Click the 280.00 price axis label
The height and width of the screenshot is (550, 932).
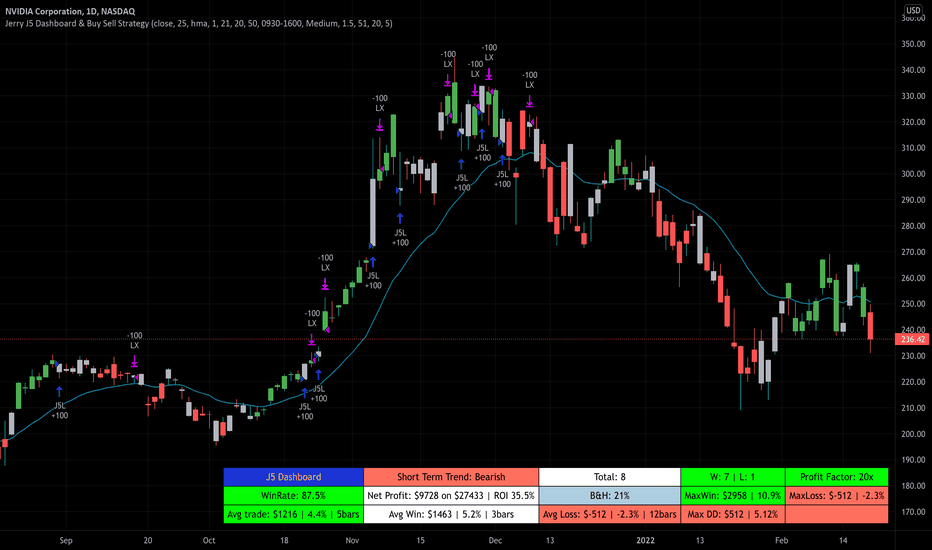click(x=913, y=226)
